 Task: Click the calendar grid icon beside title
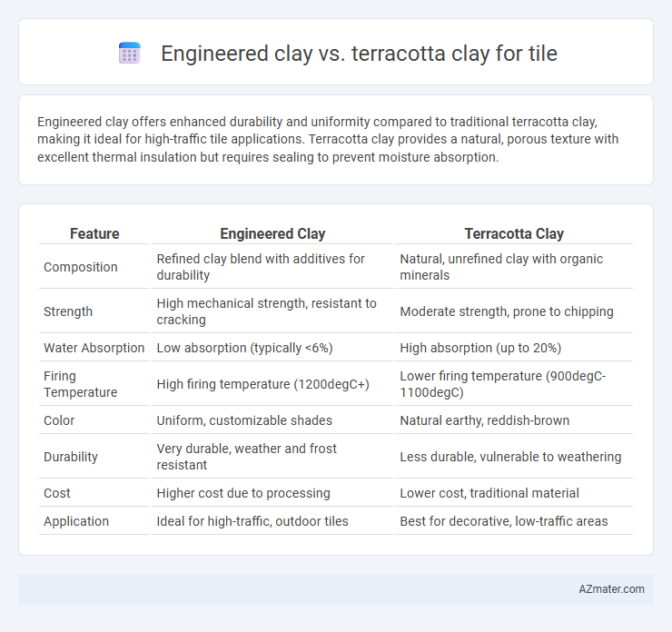[130, 54]
